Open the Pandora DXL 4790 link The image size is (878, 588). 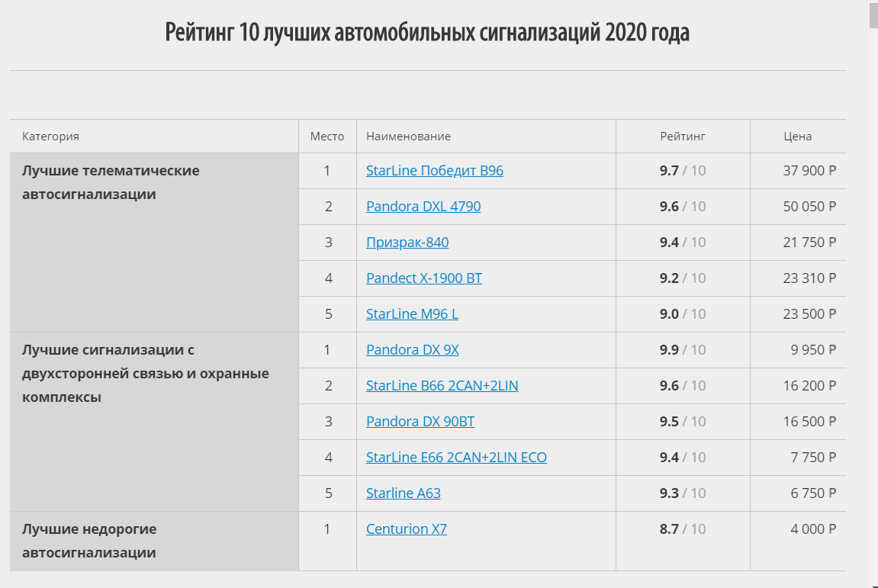[423, 207]
